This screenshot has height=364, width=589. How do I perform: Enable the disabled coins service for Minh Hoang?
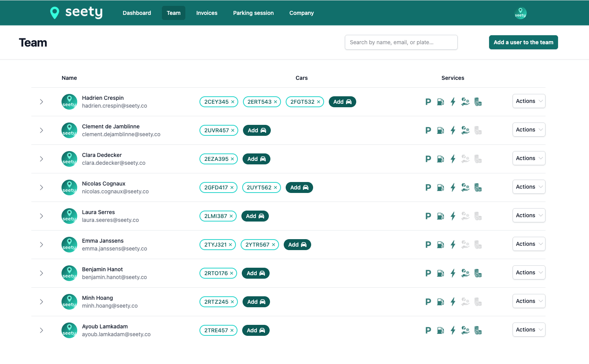point(478,301)
